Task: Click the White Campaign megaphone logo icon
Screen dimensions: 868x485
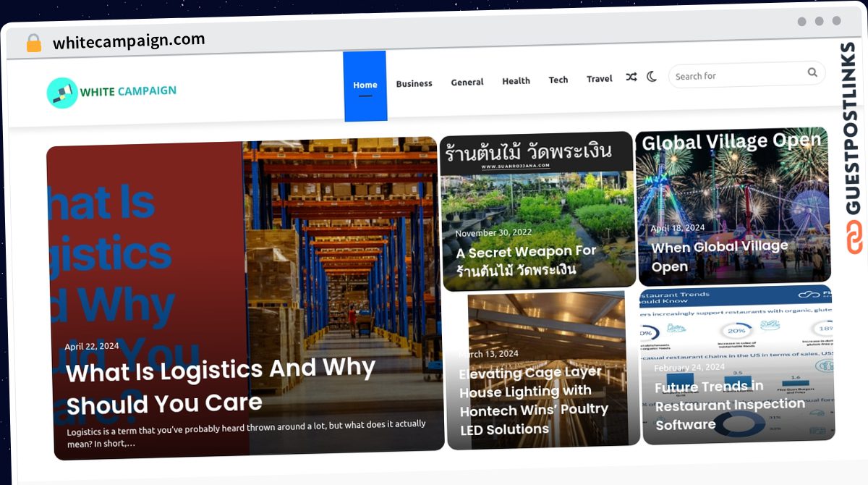Action: point(62,93)
